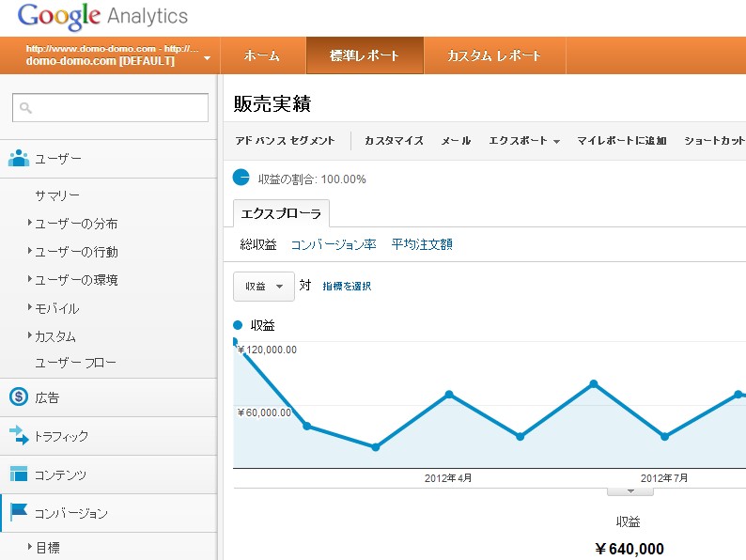Screen dimensions: 746x560
Task: Click the トラフィック arrows icon
Action: point(19,435)
